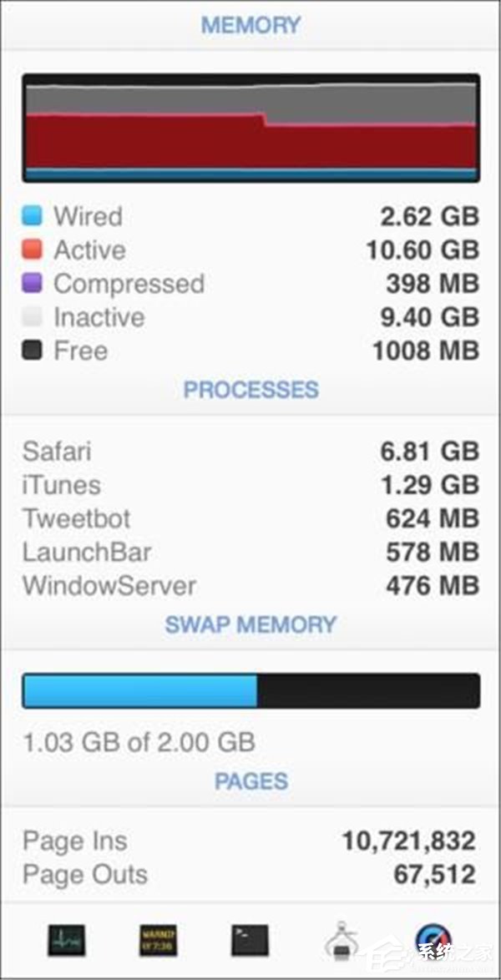Launch the Console app icon
This screenshot has width=501, height=980.
[x=158, y=941]
